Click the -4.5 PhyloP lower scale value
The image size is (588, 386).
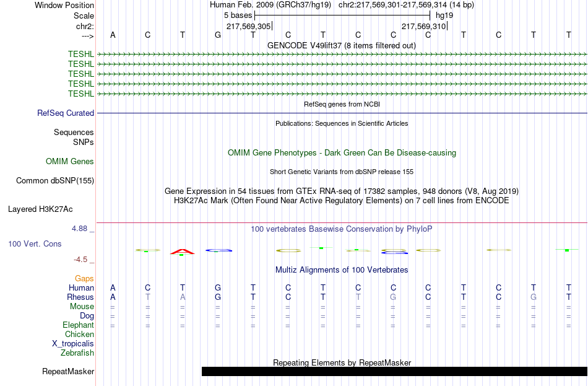pyautogui.click(x=80, y=260)
